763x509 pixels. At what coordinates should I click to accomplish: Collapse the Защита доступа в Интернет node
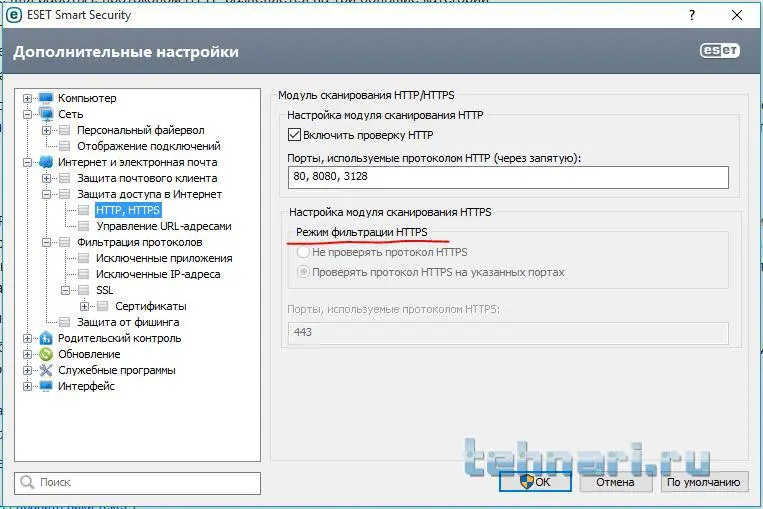(x=46, y=195)
